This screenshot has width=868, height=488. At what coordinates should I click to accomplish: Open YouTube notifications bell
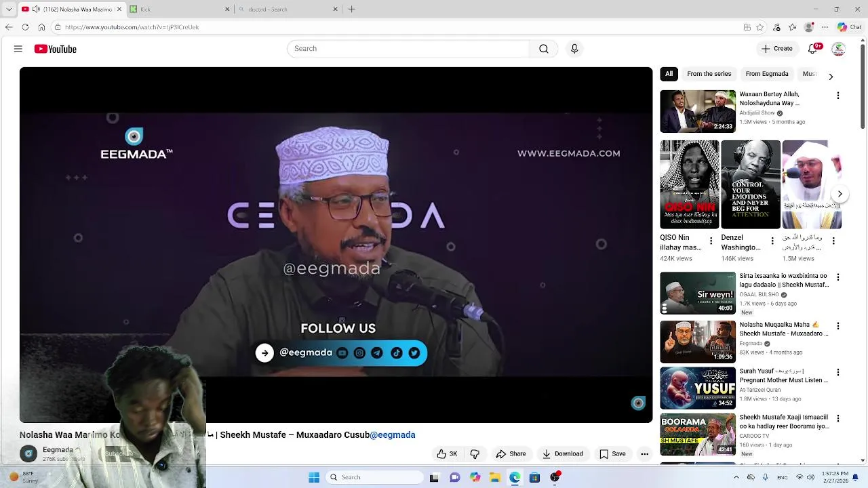click(813, 49)
